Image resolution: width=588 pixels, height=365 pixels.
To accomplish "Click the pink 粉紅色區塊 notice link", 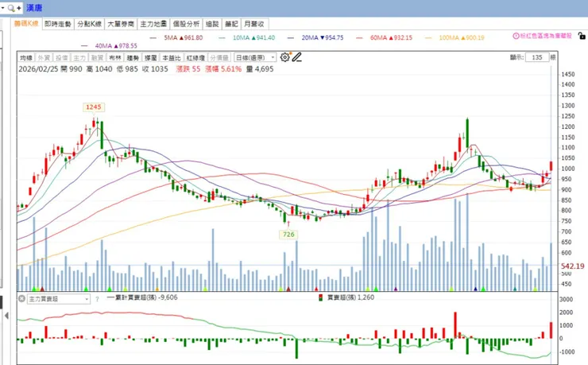I will [x=546, y=36].
